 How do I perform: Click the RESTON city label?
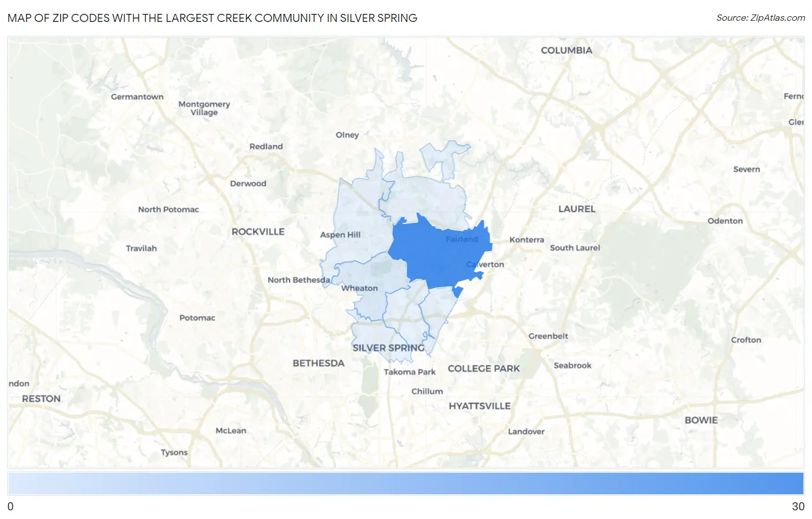click(x=41, y=399)
